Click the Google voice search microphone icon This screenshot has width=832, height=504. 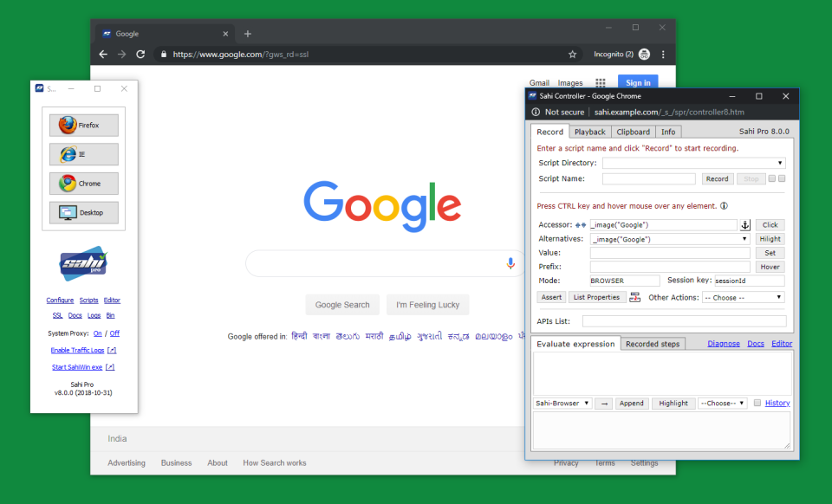coord(510,263)
